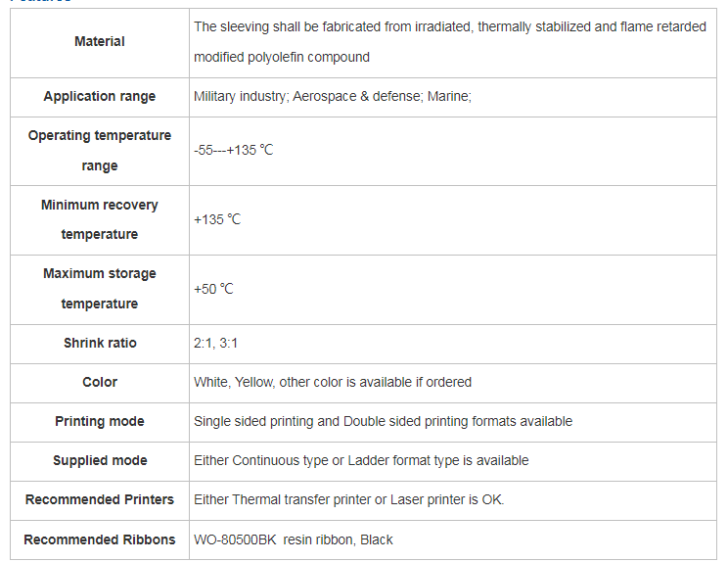
Task: Select the Maximum storage temperature label
Action: click(x=100, y=289)
